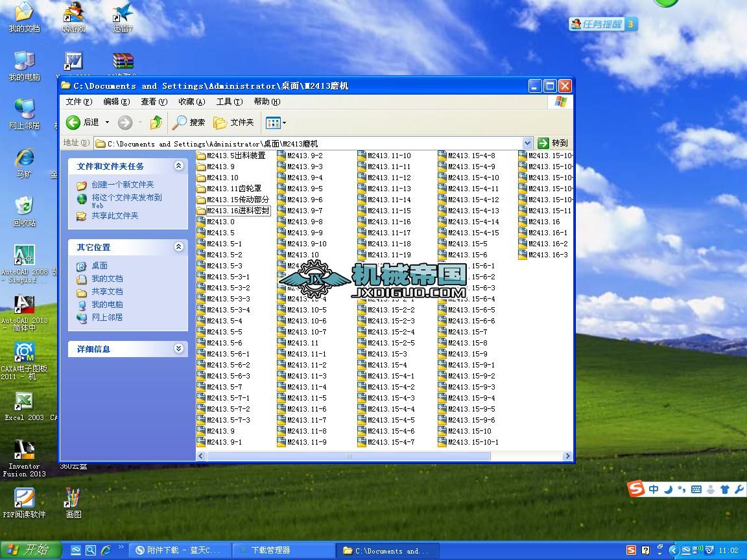Click the Up folder toolbar icon

[x=156, y=122]
